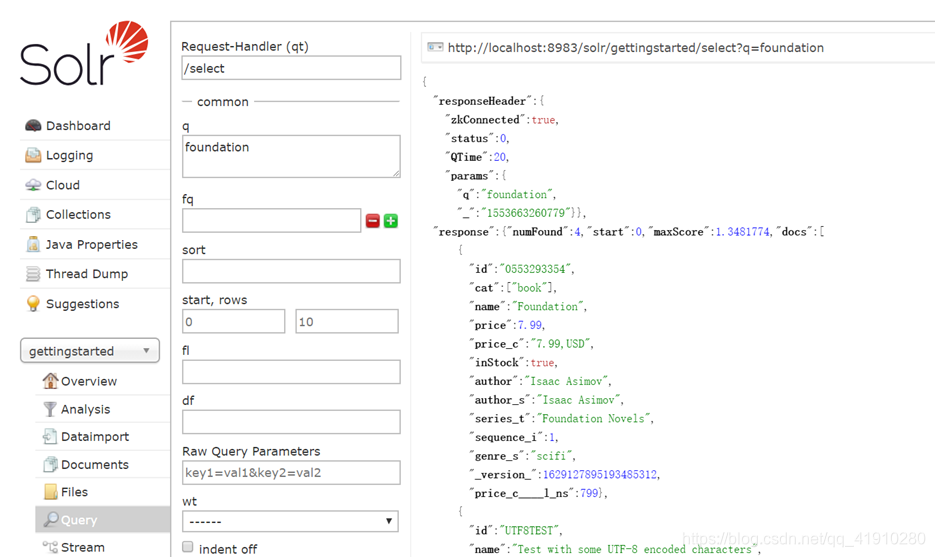Screen dimensions: 935x557
Task: Click the Collections icon
Action: coord(33,215)
